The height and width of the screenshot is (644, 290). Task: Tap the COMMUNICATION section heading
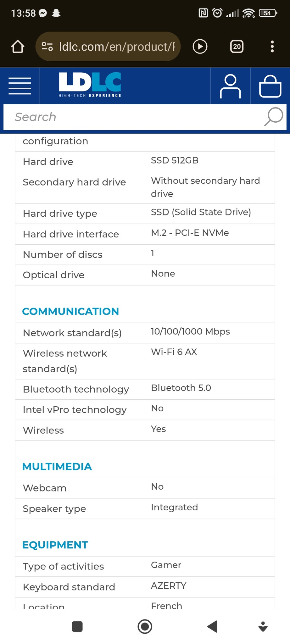tap(70, 311)
